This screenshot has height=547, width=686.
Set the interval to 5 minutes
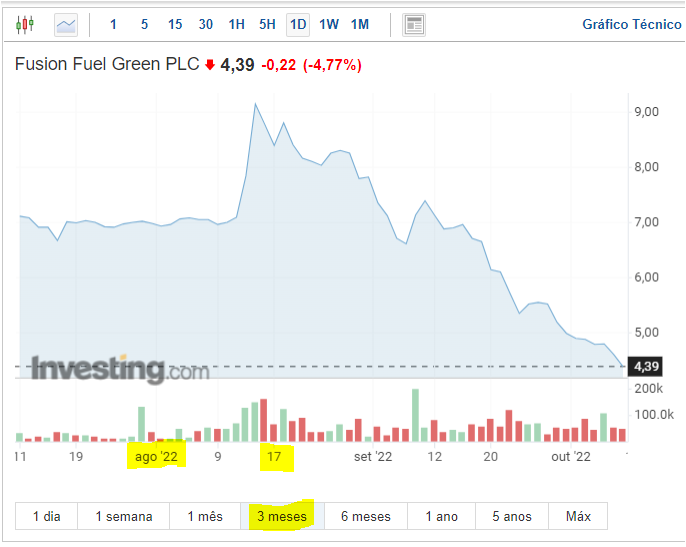tap(144, 25)
